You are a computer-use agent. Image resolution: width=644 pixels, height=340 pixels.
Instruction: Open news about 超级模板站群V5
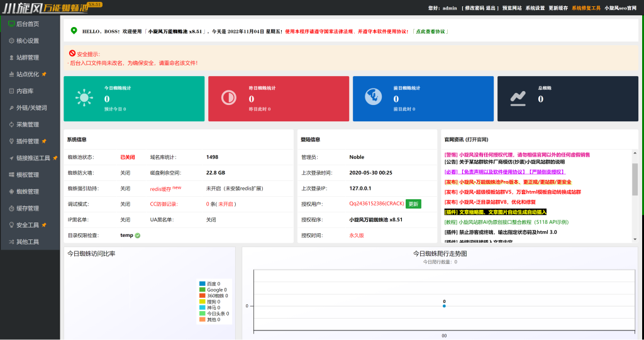pos(513,192)
